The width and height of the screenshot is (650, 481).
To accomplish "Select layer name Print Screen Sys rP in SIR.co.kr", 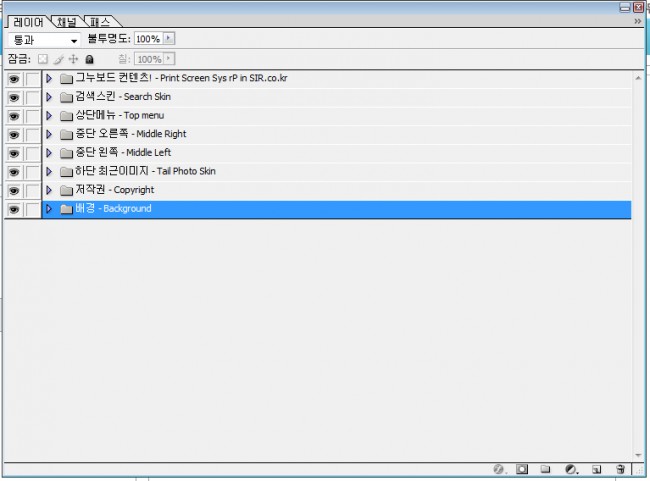I will (224, 78).
